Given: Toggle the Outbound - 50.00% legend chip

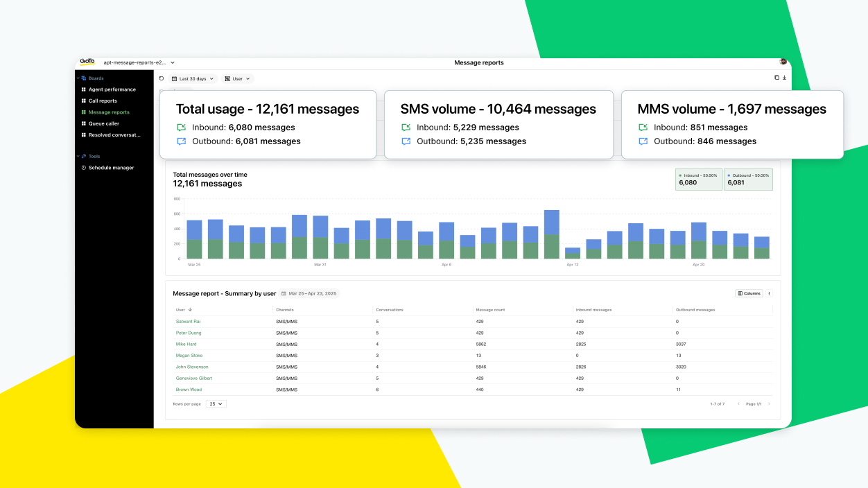Looking at the screenshot, I should coord(748,179).
